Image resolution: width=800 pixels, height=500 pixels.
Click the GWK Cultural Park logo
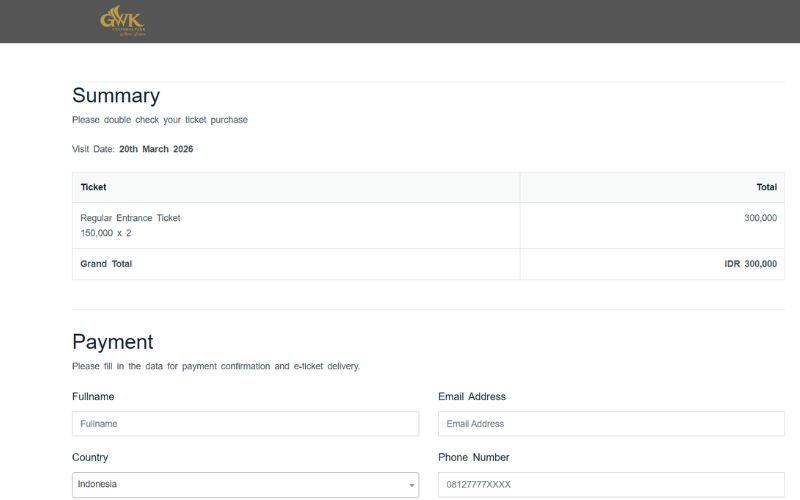123,21
